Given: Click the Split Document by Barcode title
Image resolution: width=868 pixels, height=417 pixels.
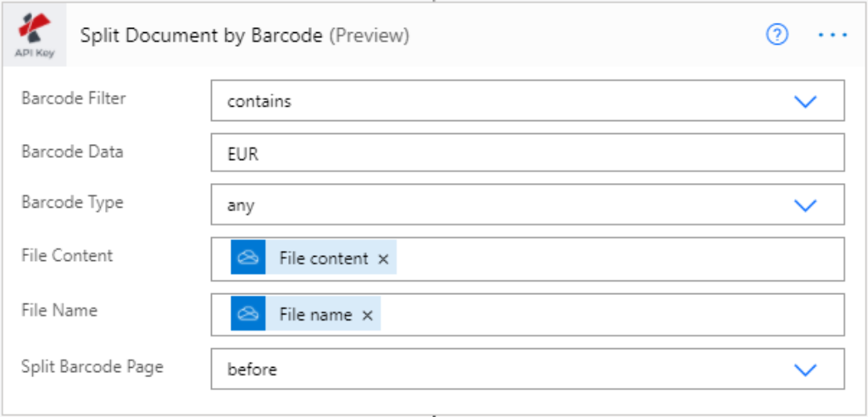Looking at the screenshot, I should click(201, 36).
